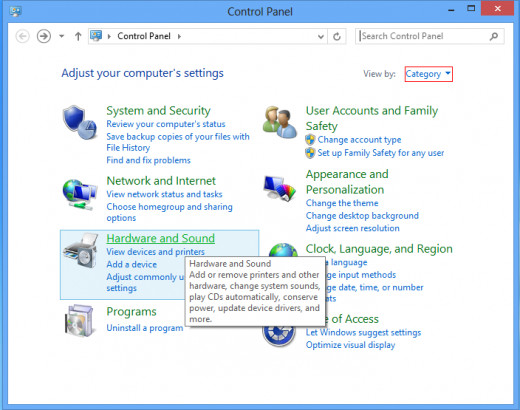Go up one level with the Up arrow
Screen dimensions: 520x410
78,36
